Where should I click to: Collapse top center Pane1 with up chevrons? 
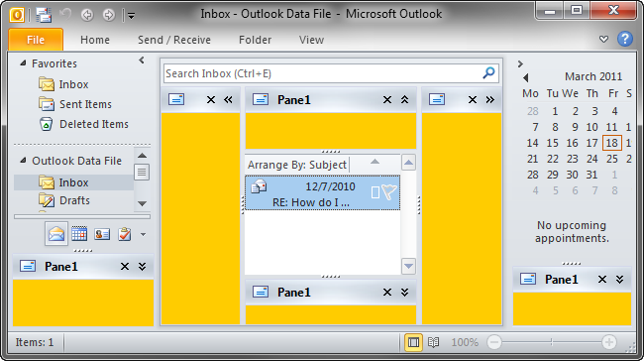[404, 99]
